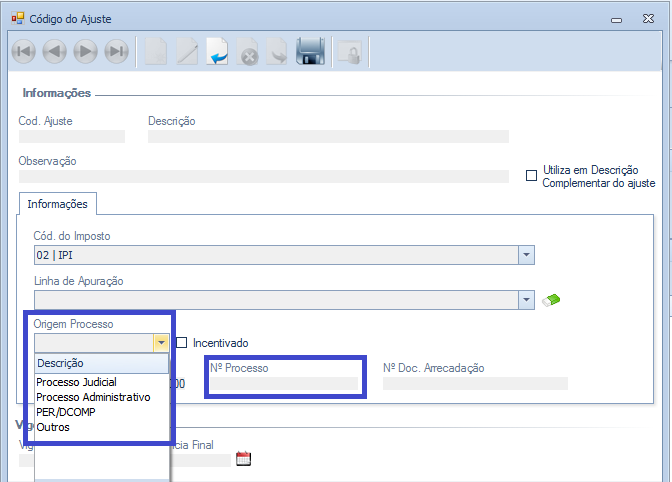Jump to the last record
Image resolution: width=672 pixels, height=482 pixels.
point(116,51)
